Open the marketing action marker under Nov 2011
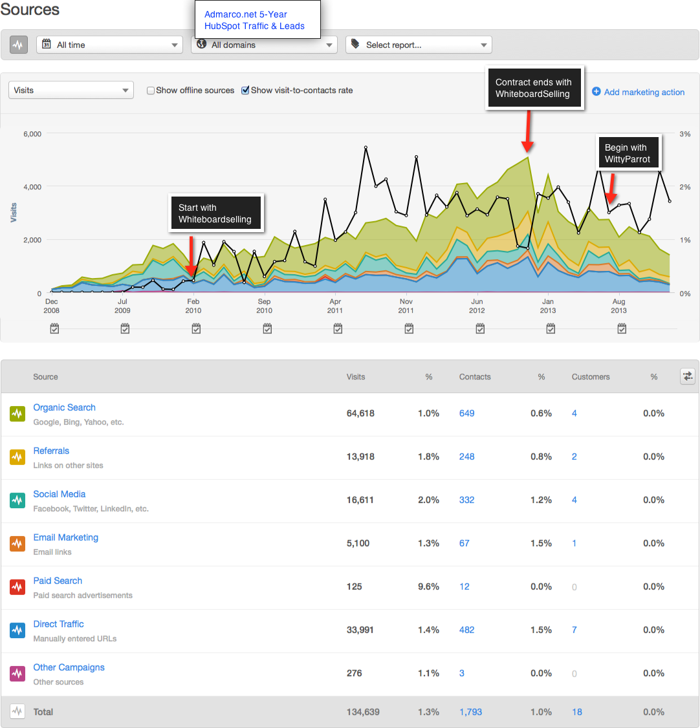700x728 pixels. [x=409, y=328]
